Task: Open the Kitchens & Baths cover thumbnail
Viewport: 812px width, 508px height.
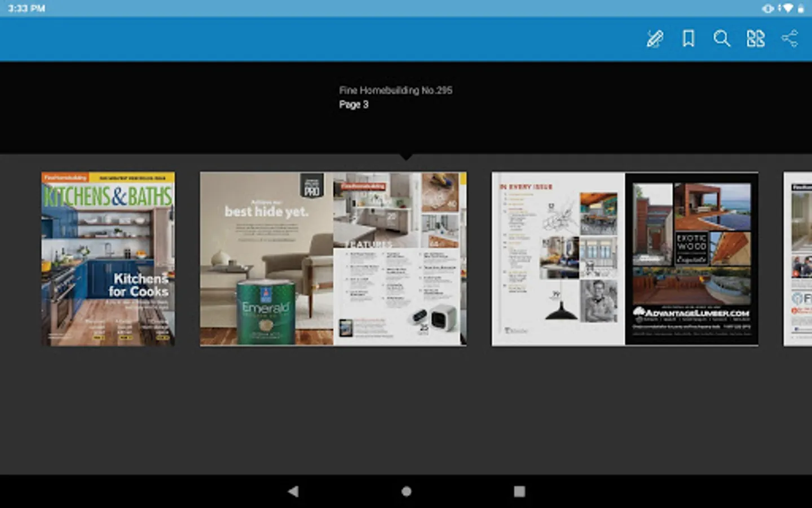Action: [108, 259]
